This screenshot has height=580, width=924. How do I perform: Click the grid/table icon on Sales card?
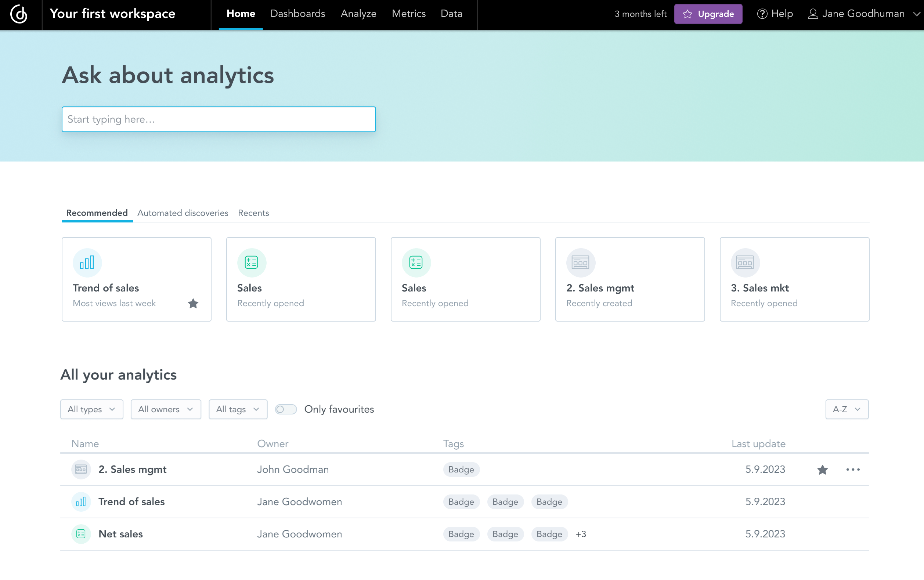pyautogui.click(x=252, y=261)
